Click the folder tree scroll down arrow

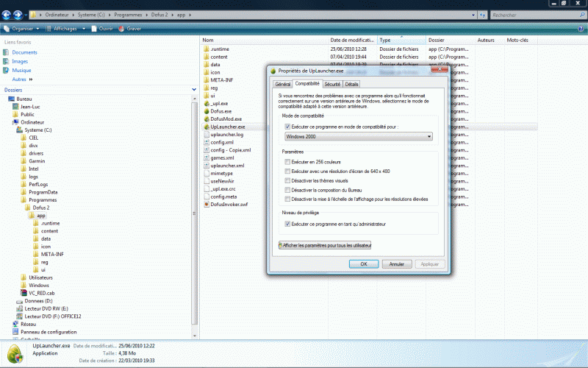(x=194, y=336)
